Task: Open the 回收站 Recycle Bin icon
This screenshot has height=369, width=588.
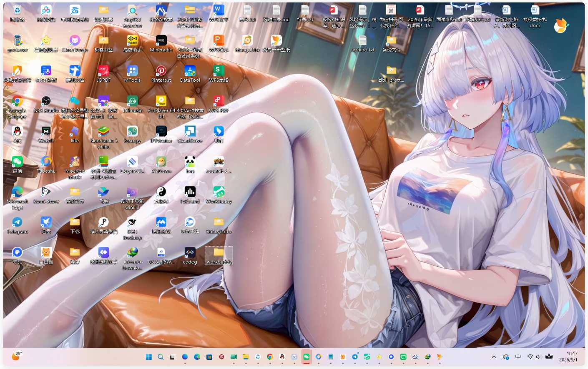Action: coord(17,14)
